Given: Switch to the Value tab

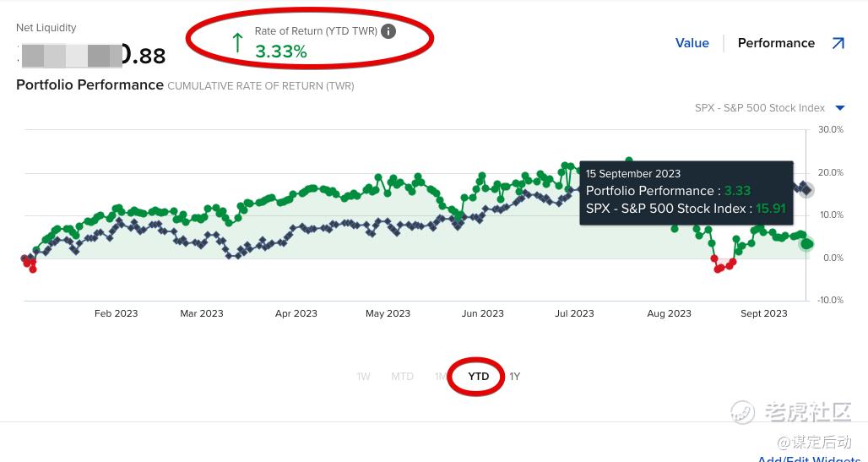Looking at the screenshot, I should tap(692, 43).
